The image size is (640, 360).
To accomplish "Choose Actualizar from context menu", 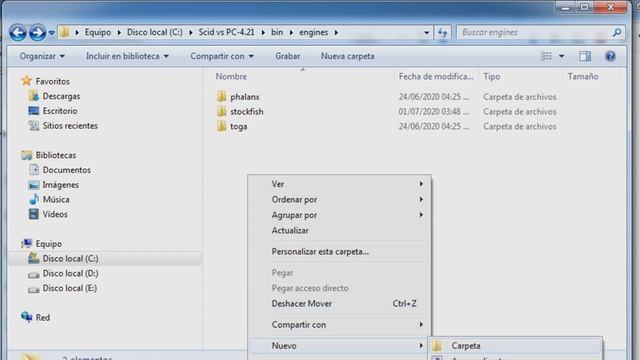I will coord(339,231).
